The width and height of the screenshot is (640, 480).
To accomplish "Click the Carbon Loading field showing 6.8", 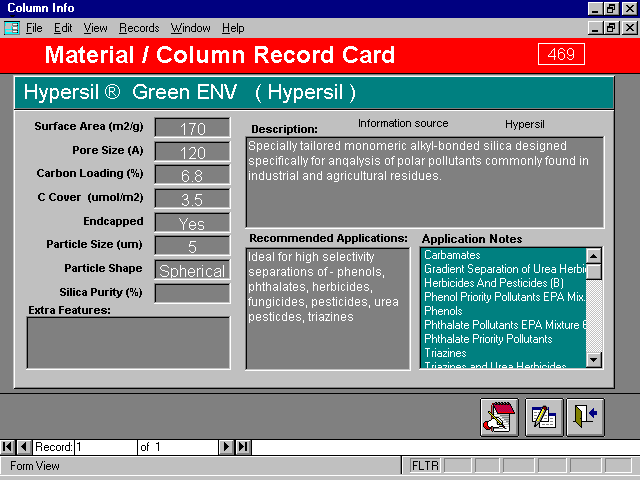I will (192, 175).
